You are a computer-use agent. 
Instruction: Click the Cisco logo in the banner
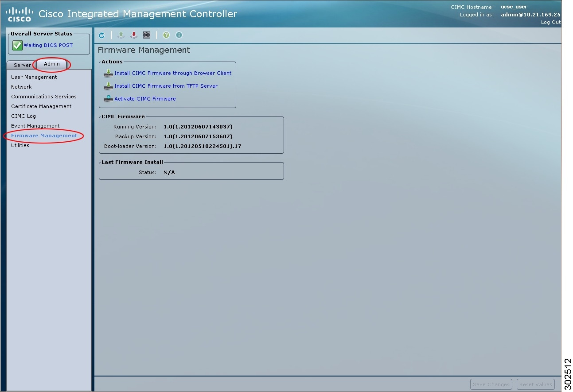pos(19,13)
